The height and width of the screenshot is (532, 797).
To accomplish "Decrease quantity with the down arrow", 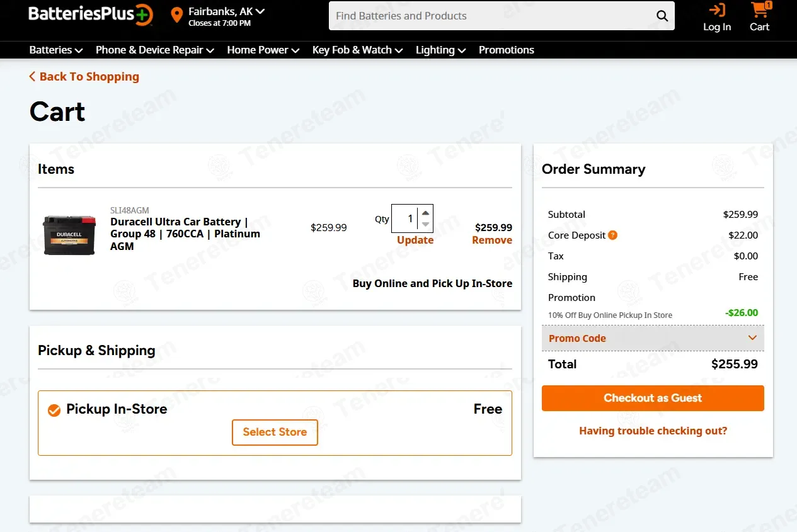I will tap(426, 224).
